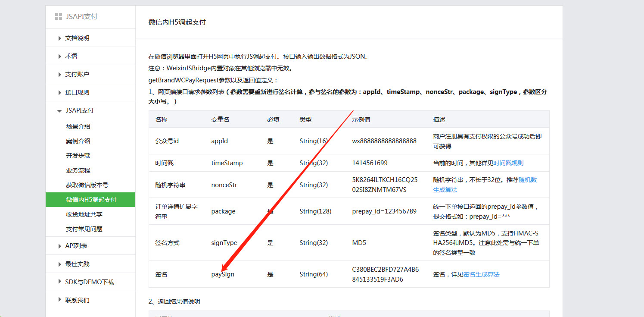Open the 场景介绍 page
This screenshot has height=317, width=644.
(x=78, y=126)
